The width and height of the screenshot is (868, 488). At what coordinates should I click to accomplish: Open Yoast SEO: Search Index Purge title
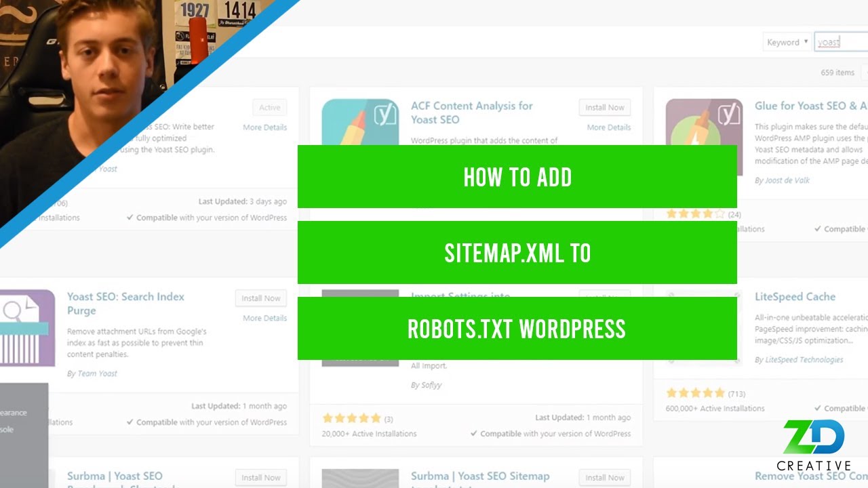click(125, 304)
